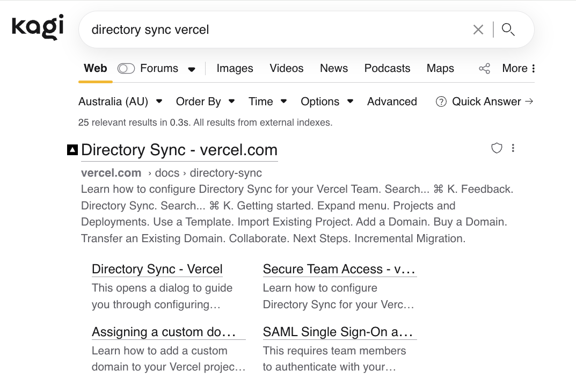
Task: Open the More menu
Action: click(x=519, y=69)
